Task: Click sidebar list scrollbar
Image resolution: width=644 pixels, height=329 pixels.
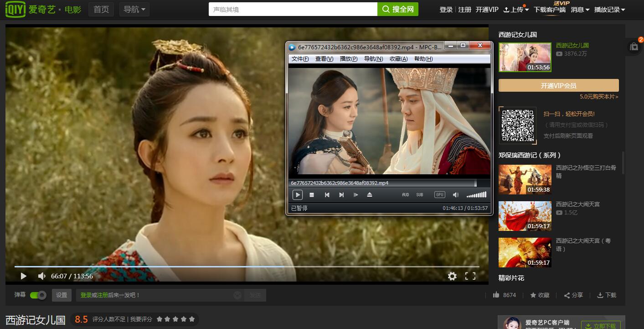Action: [x=623, y=162]
